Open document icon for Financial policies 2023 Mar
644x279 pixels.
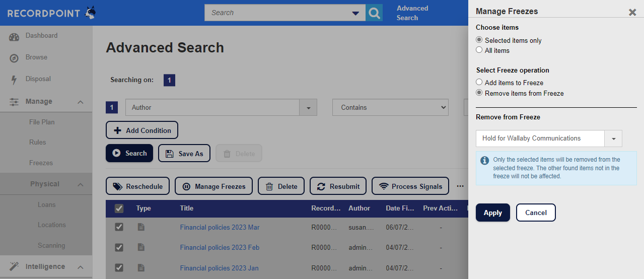pyautogui.click(x=141, y=227)
